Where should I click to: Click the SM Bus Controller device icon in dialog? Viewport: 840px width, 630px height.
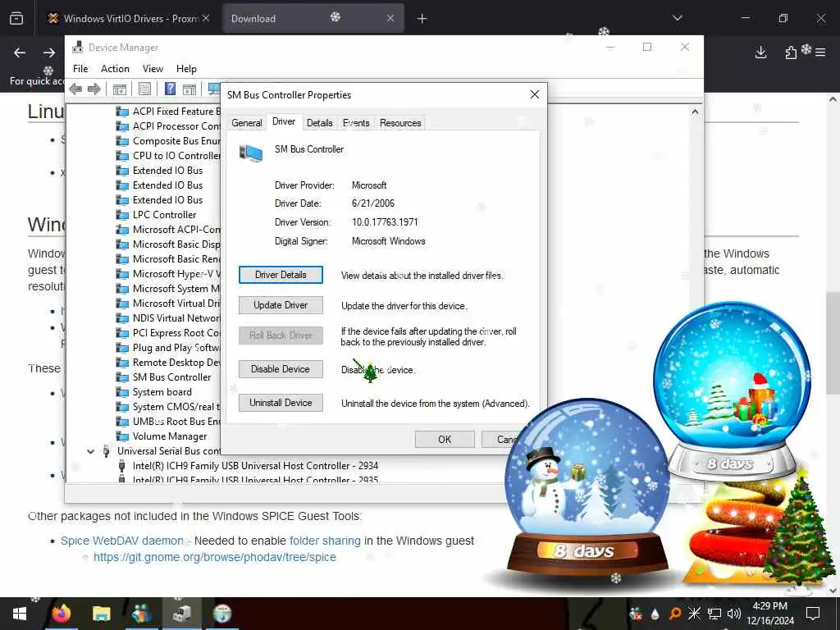point(251,153)
